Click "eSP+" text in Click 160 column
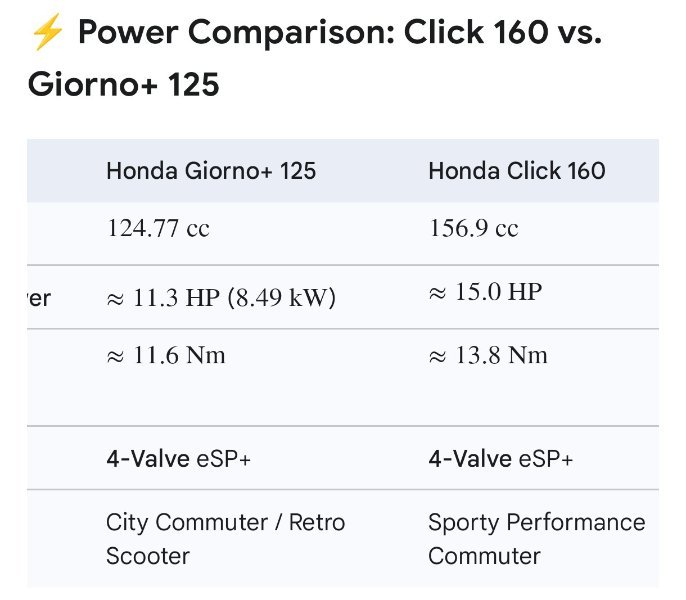This screenshot has height=600, width=686. [x=543, y=459]
